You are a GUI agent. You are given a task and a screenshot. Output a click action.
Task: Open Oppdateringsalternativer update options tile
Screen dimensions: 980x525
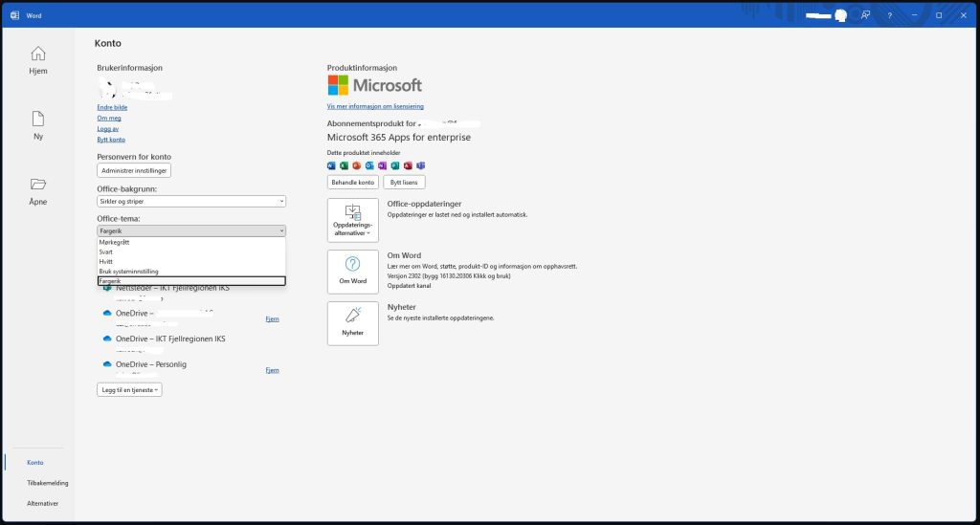(353, 220)
